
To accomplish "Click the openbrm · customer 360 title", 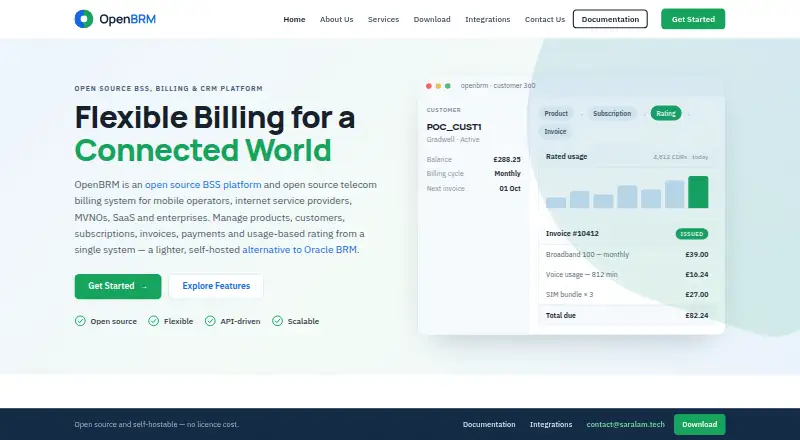I will [x=498, y=86].
